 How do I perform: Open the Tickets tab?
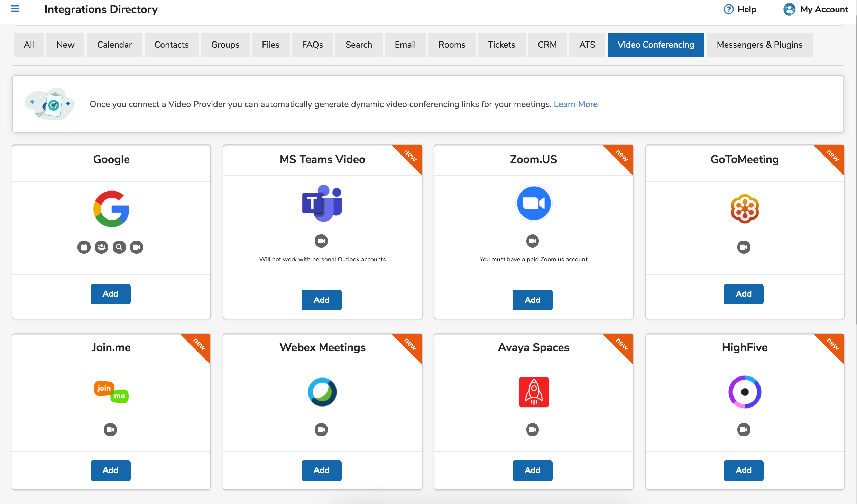(x=502, y=45)
